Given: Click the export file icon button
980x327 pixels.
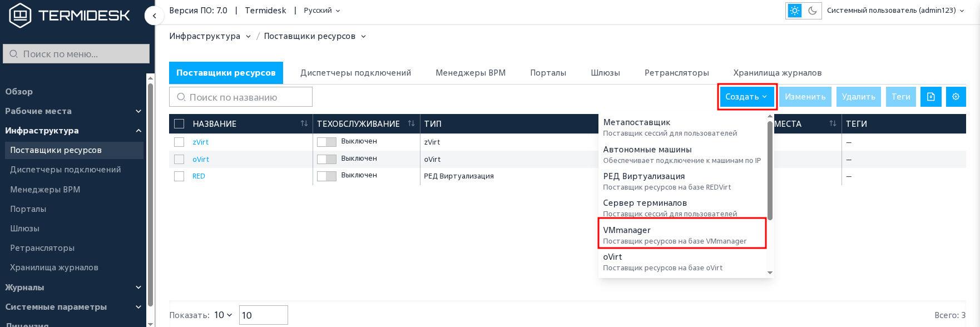Looking at the screenshot, I should pos(931,97).
